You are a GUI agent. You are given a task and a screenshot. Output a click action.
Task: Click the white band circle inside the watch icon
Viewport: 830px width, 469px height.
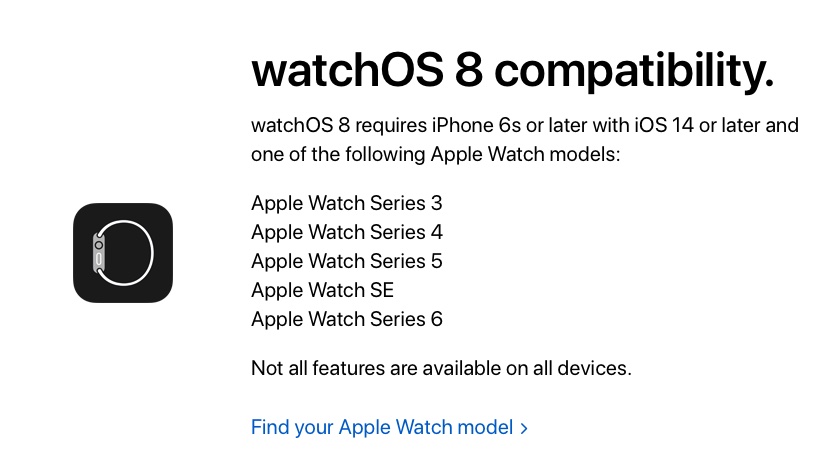[x=124, y=253]
